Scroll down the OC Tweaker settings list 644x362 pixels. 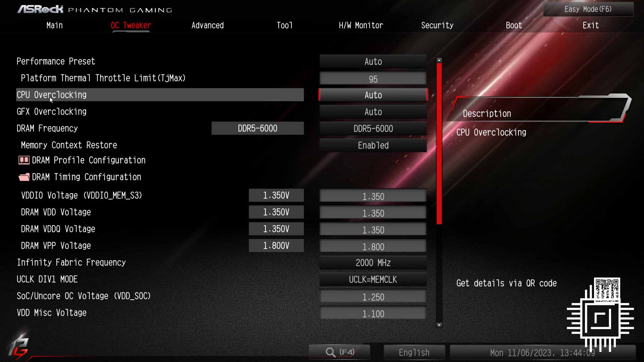point(439,325)
